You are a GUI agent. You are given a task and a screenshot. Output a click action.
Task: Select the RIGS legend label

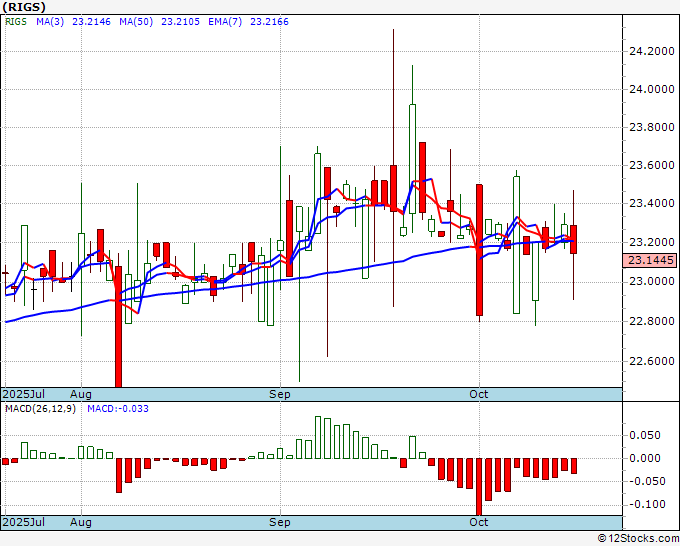pyautogui.click(x=16, y=22)
